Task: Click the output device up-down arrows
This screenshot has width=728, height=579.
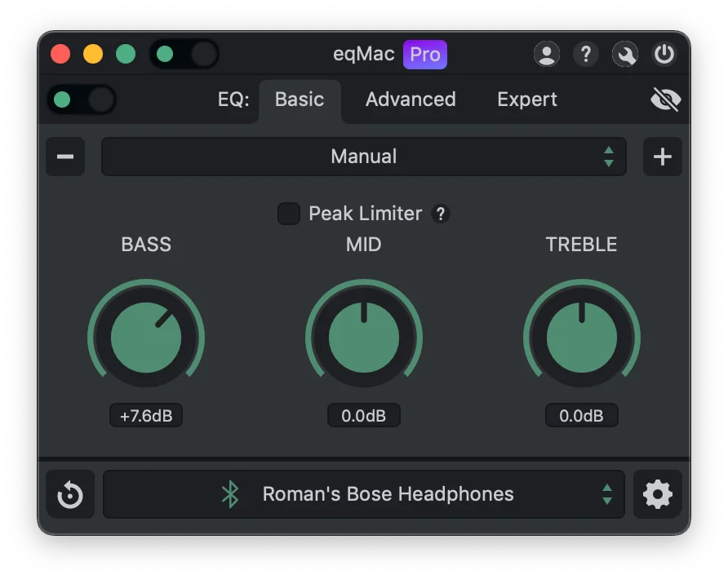Action: click(607, 494)
